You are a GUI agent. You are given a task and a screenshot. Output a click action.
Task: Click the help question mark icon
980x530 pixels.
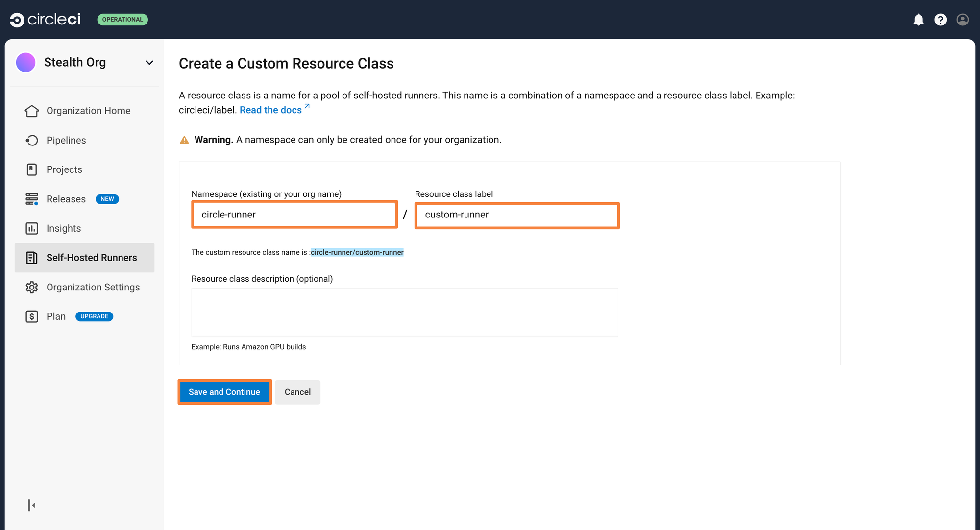940,19
